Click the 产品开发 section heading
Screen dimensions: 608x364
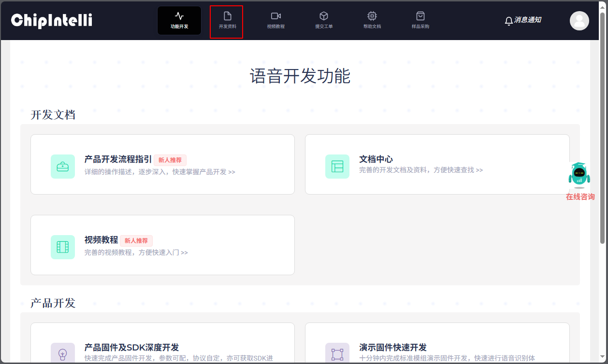(53, 303)
